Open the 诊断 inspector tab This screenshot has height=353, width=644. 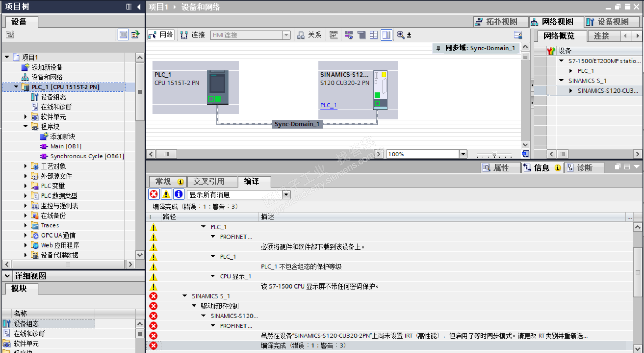click(584, 168)
